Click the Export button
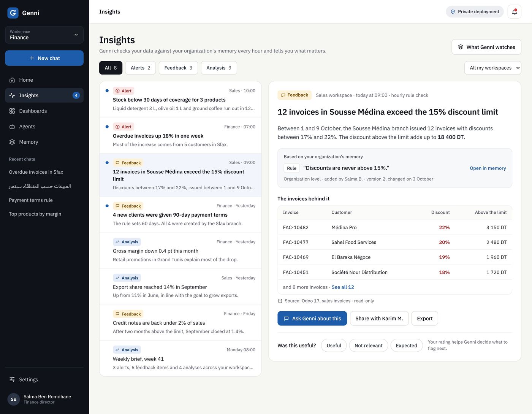 coord(425,319)
